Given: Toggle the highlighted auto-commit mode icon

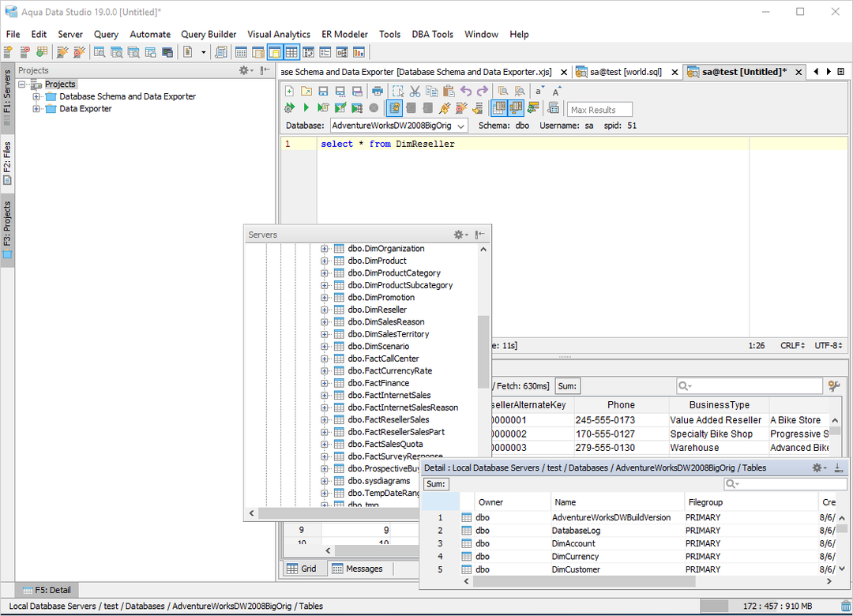Looking at the screenshot, I should tap(393, 108).
